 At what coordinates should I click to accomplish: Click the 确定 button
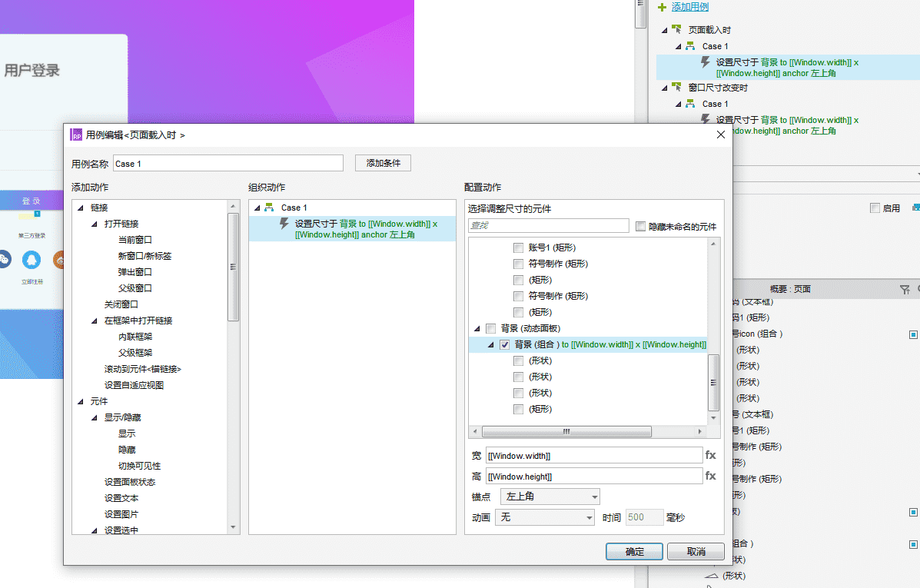(x=634, y=552)
